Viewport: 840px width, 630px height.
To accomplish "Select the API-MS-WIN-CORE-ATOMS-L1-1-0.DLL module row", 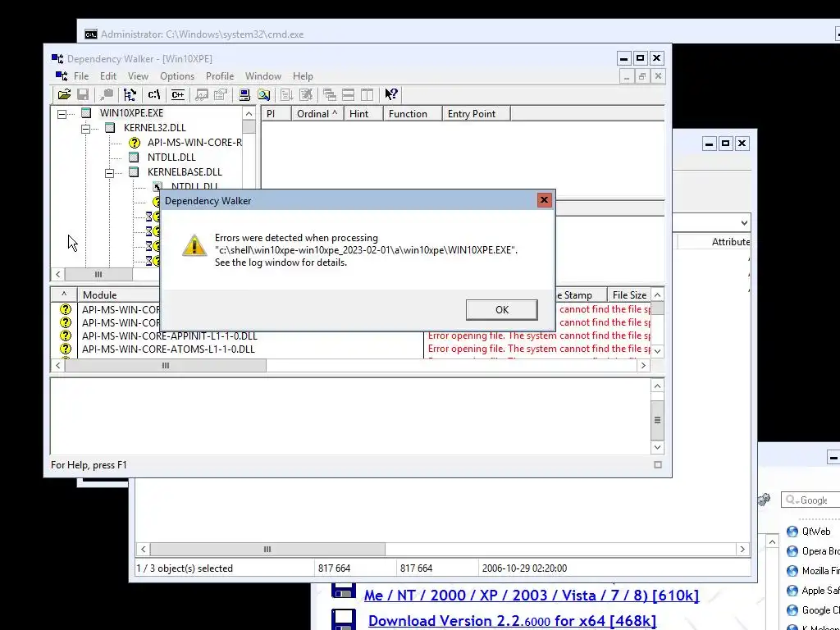I will point(351,349).
